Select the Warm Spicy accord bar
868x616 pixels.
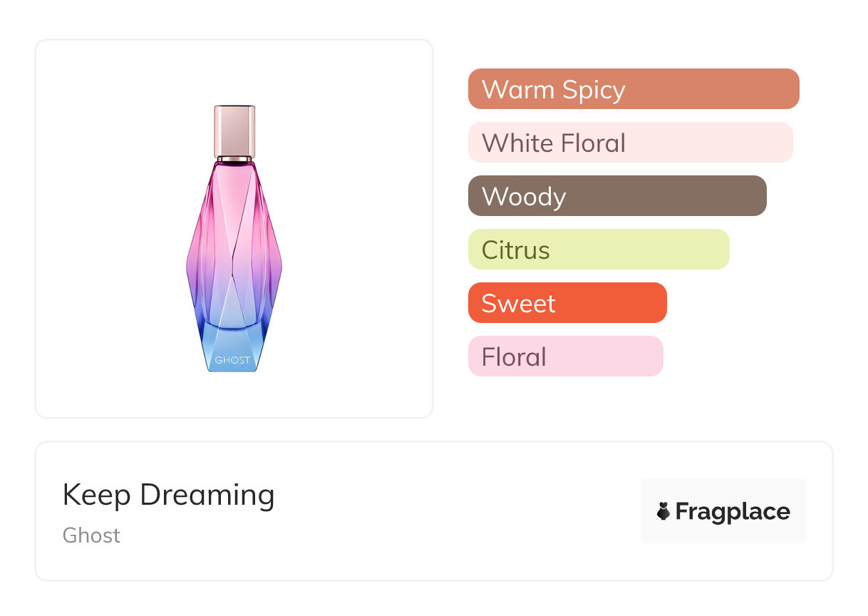coord(633,89)
